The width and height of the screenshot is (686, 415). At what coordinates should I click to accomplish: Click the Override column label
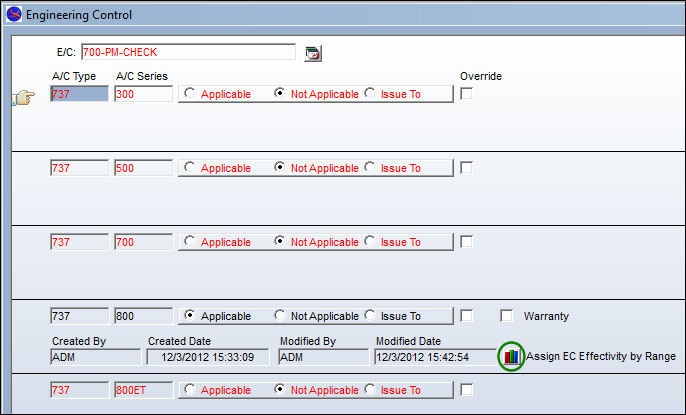click(481, 76)
